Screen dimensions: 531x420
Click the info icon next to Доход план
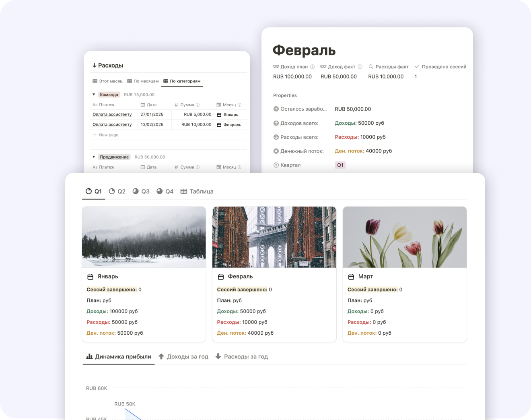(312, 67)
